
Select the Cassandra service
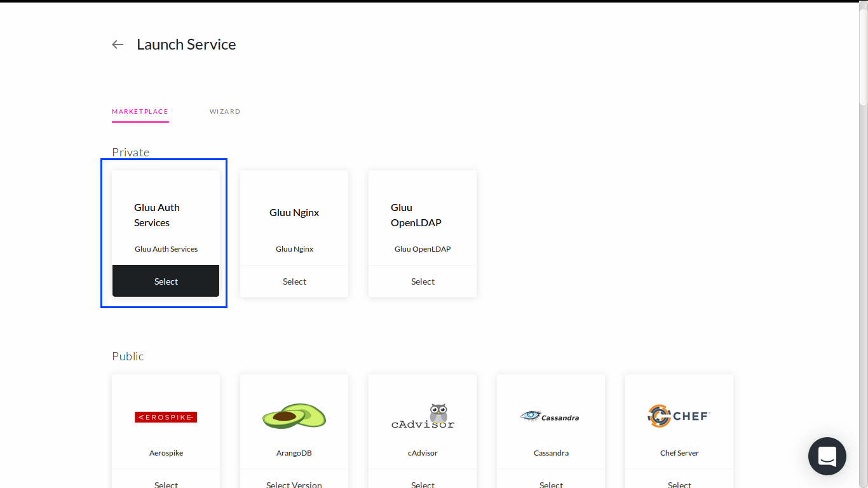(x=550, y=483)
